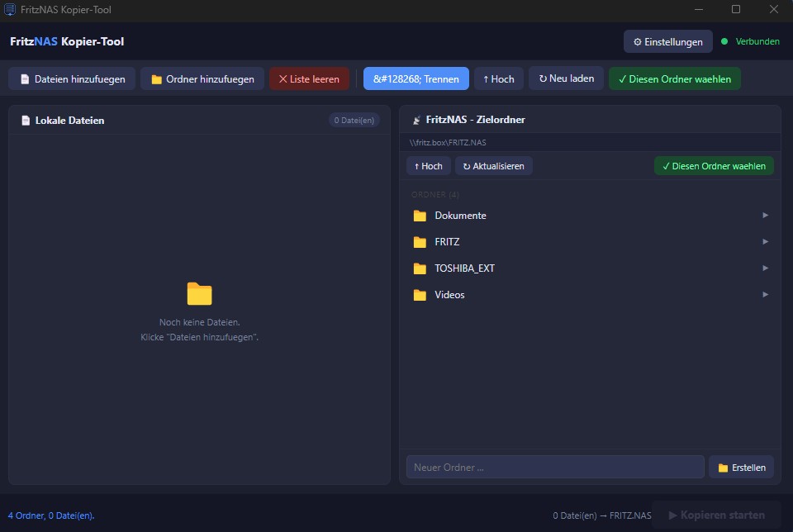The width and height of the screenshot is (793, 532).
Task: Go up with the toolbar Hoch button
Action: (x=499, y=78)
